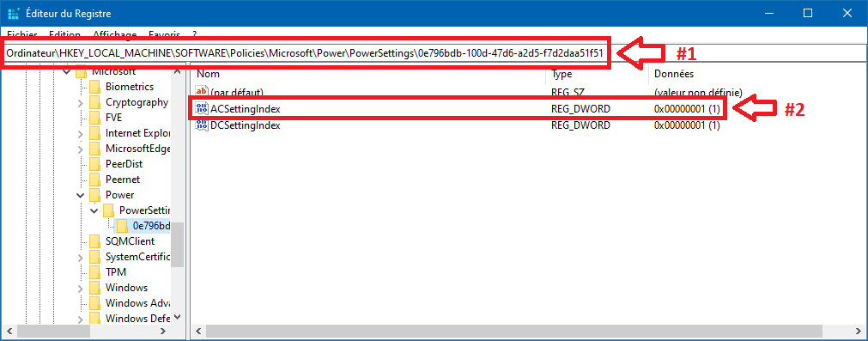
Task: Click the PowerSettings folder icon
Action: (x=109, y=210)
